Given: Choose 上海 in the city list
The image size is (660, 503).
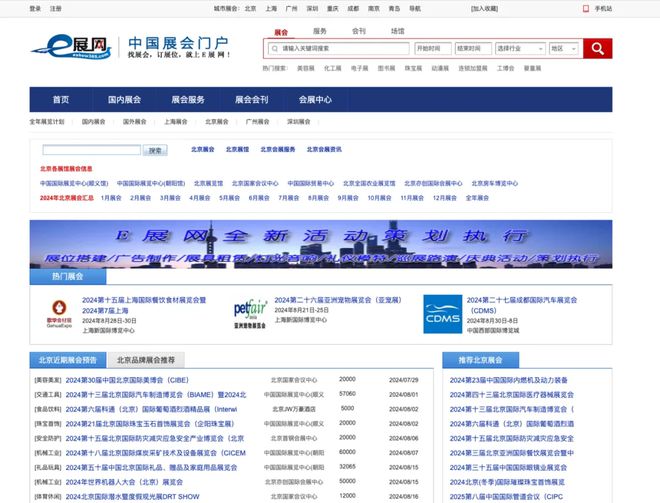Looking at the screenshot, I should click(271, 8).
